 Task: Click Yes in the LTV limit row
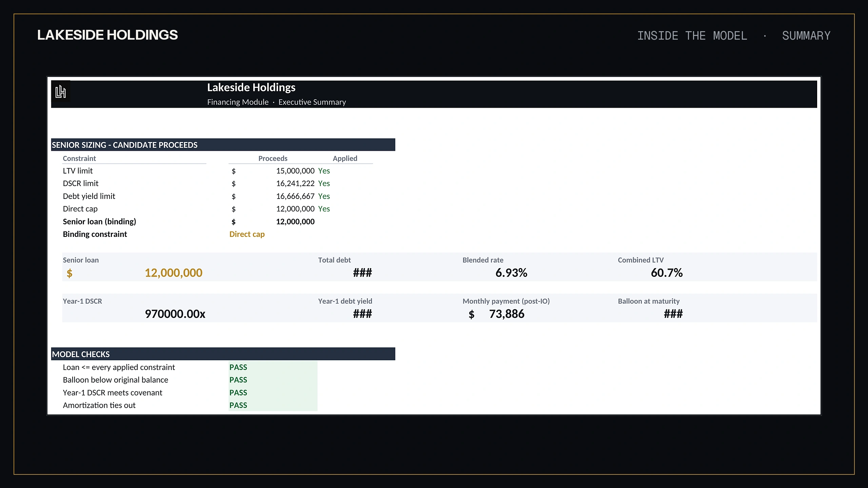pyautogui.click(x=324, y=171)
